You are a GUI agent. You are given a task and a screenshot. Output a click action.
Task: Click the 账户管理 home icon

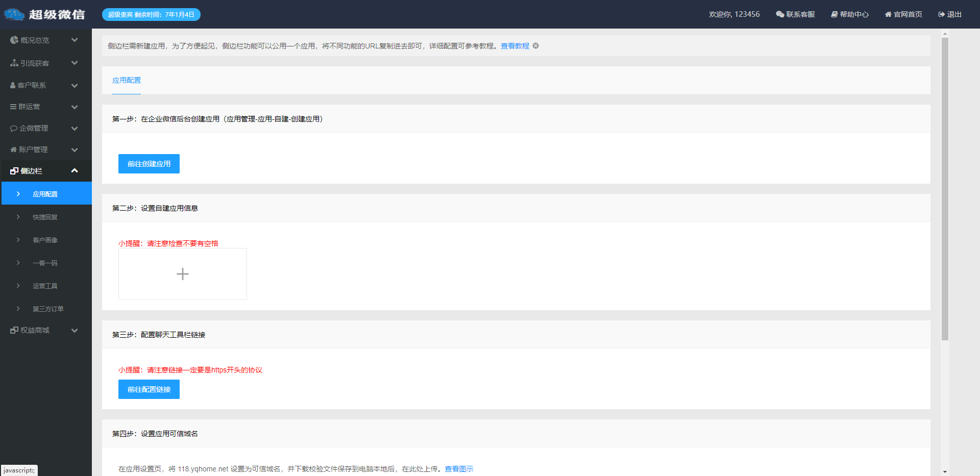coord(14,149)
